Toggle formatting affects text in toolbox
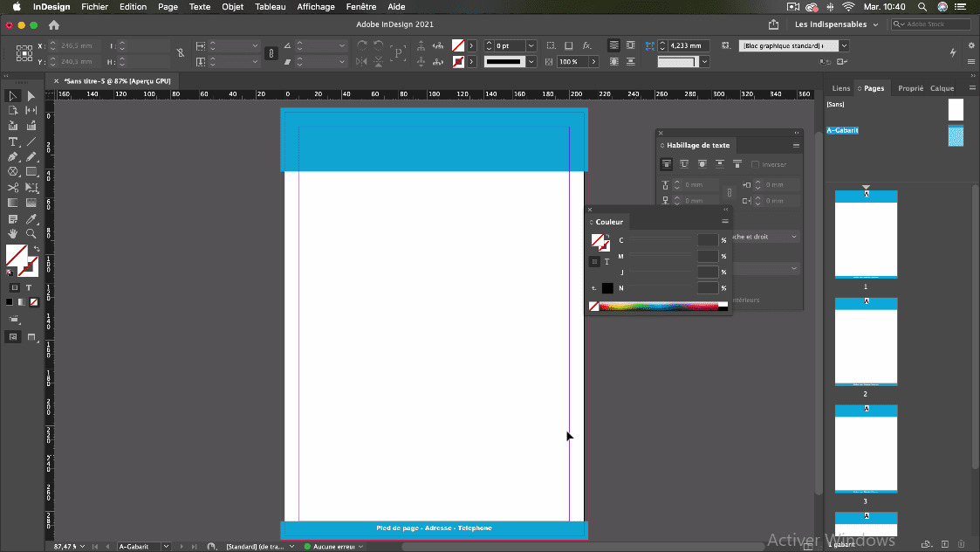The width and height of the screenshot is (980, 552). [x=29, y=288]
